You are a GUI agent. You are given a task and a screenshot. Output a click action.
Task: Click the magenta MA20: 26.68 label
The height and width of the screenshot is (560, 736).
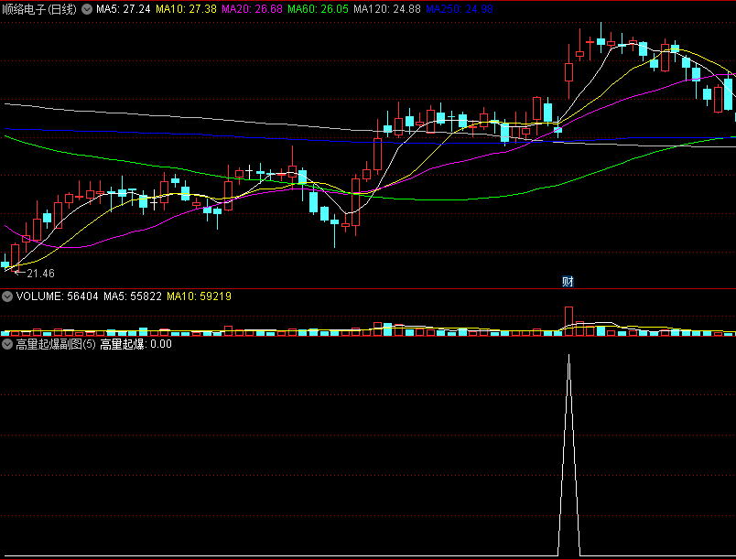coord(252,9)
